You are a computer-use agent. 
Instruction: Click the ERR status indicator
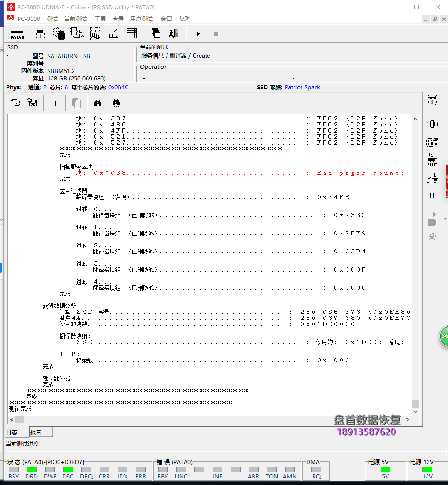click(141, 470)
